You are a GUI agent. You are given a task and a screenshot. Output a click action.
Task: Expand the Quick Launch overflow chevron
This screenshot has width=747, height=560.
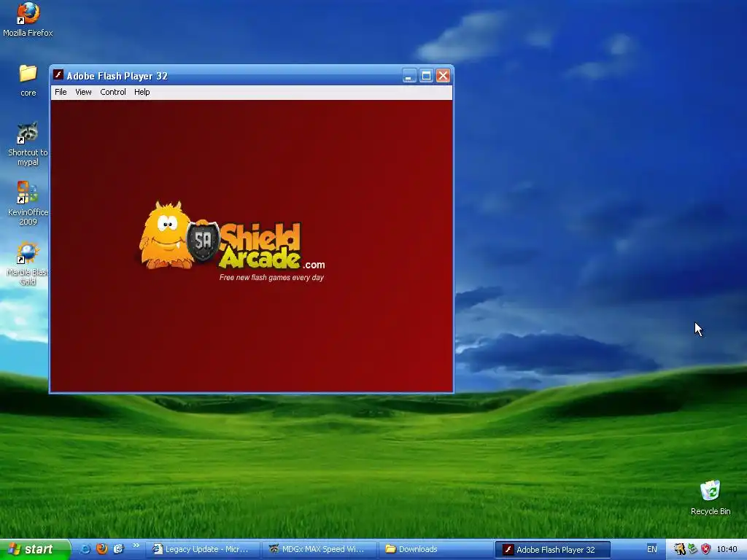tap(136, 545)
